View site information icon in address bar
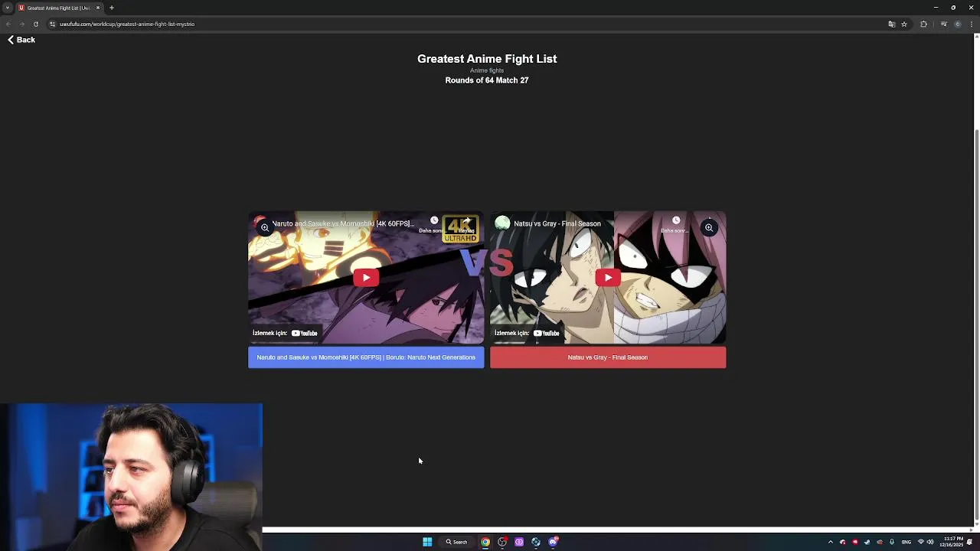Viewport: 980px width, 551px height. tap(52, 24)
